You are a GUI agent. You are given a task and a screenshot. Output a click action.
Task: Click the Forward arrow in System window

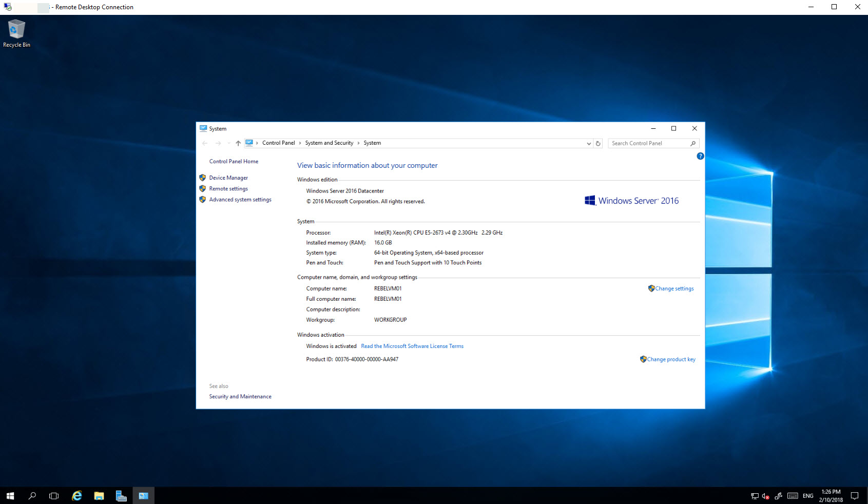(x=218, y=143)
